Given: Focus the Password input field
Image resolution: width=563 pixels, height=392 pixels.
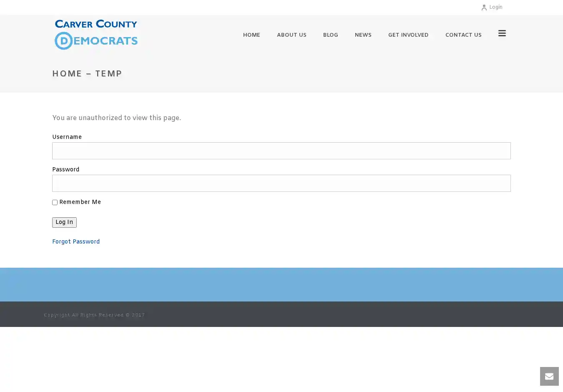Looking at the screenshot, I should tap(281, 183).
